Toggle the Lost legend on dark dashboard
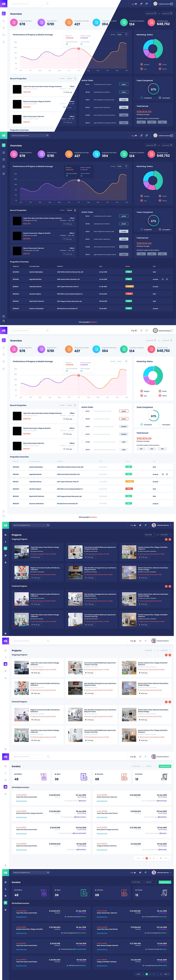The width and height of the screenshot is (176, 980). (144, 201)
